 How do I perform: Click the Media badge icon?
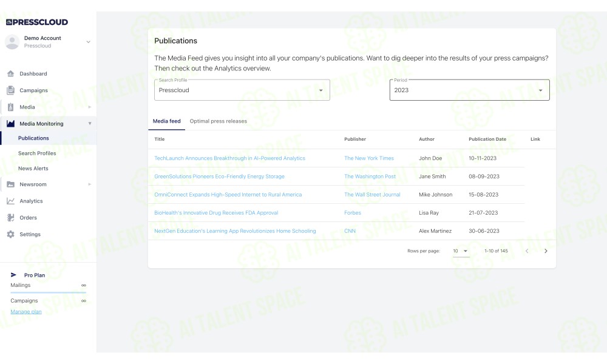[x=10, y=107]
